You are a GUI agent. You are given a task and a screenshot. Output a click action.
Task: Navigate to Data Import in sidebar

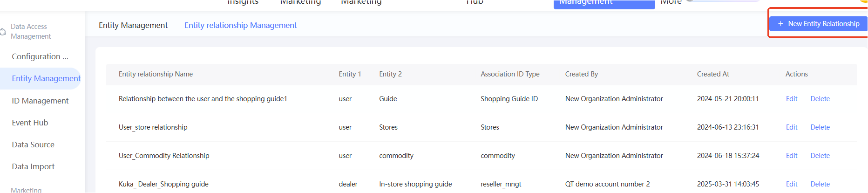click(x=33, y=166)
